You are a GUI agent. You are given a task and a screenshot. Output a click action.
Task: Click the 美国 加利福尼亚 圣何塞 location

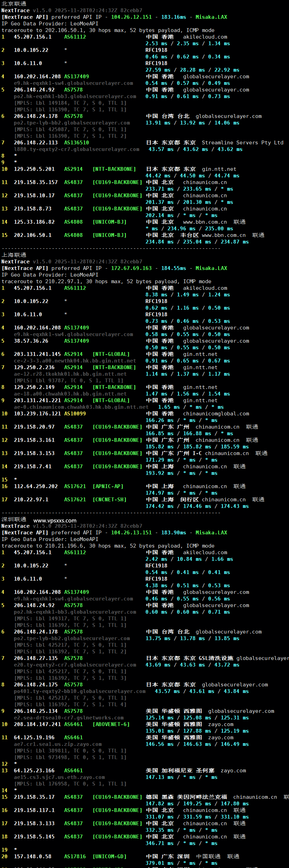[x=180, y=771]
